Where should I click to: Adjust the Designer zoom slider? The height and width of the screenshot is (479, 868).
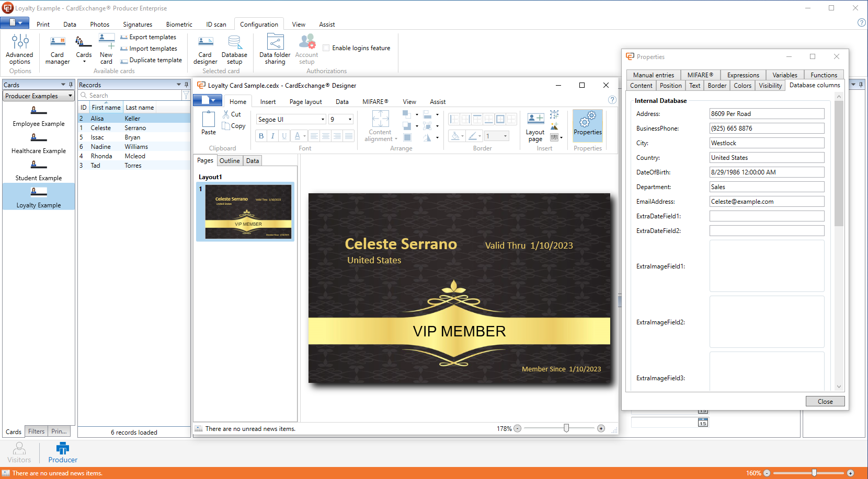[x=566, y=428]
